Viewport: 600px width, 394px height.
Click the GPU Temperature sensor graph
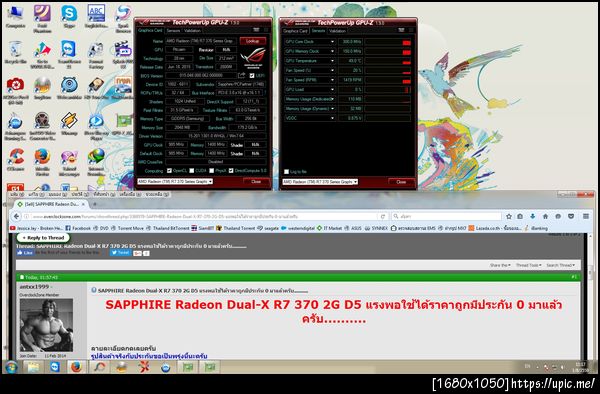pos(388,61)
